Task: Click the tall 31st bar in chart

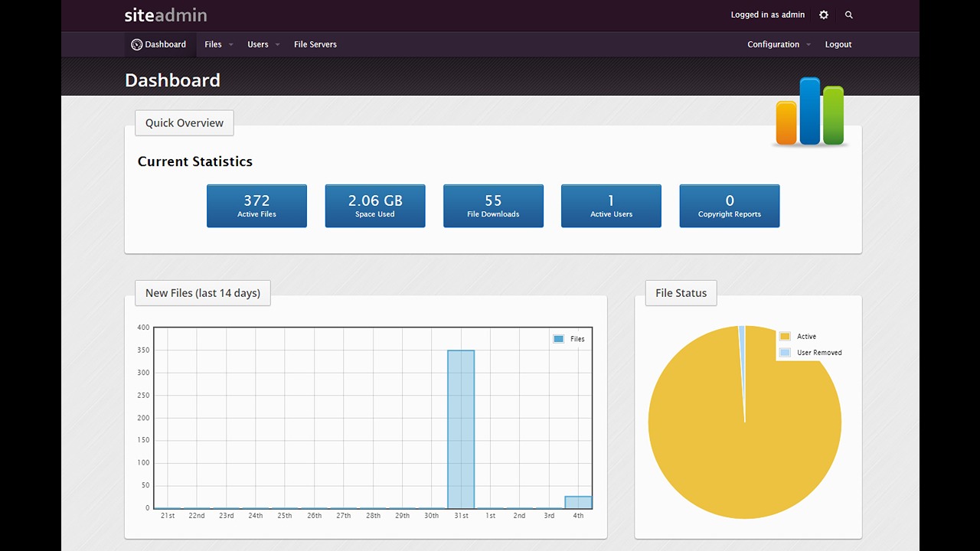Action: pyautogui.click(x=461, y=429)
